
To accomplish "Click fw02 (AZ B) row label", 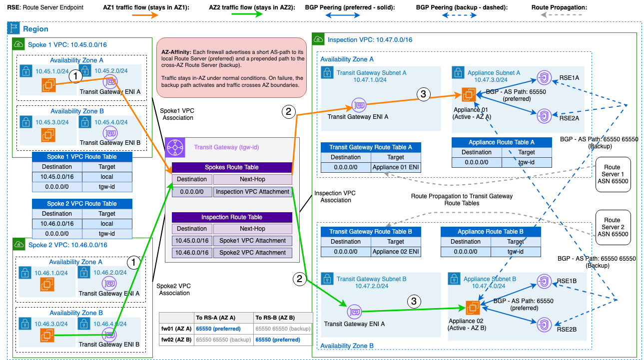I will coord(176,340).
